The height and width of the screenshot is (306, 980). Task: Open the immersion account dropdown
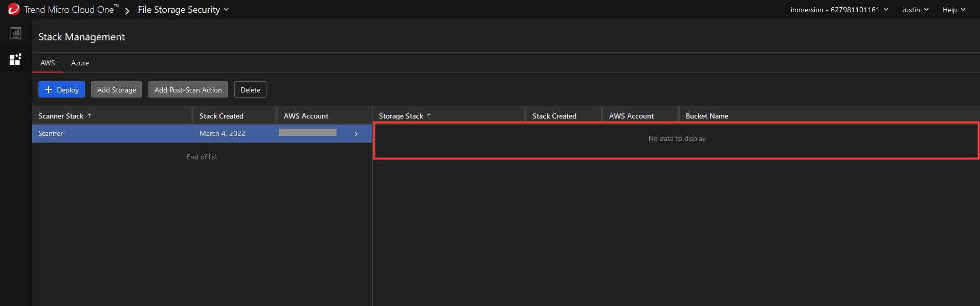coord(839,10)
